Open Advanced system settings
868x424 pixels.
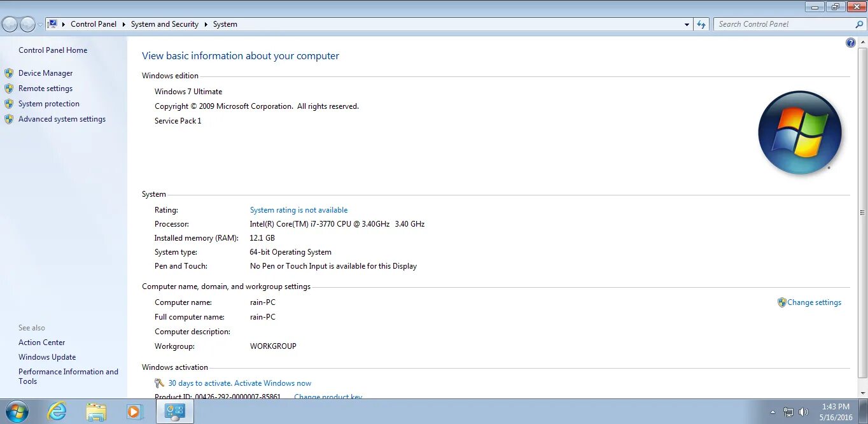(62, 119)
